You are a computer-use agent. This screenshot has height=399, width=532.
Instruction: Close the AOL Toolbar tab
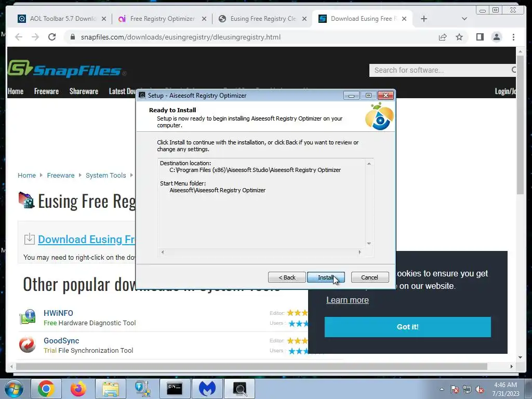[x=104, y=19]
